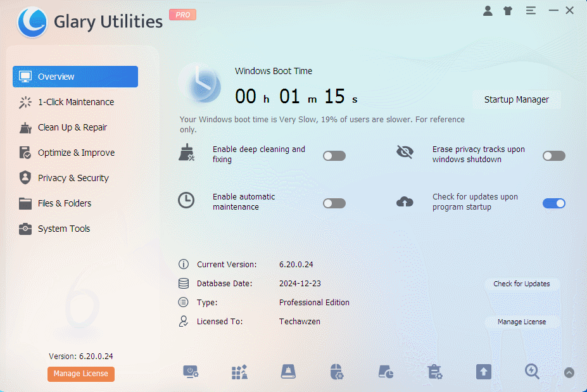Viewport: 587px width, 392px height.
Task: Open System Tools section
Action: [75, 229]
